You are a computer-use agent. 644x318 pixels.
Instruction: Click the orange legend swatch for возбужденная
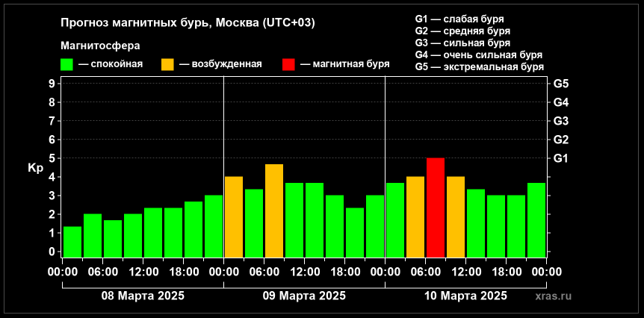[x=168, y=64]
